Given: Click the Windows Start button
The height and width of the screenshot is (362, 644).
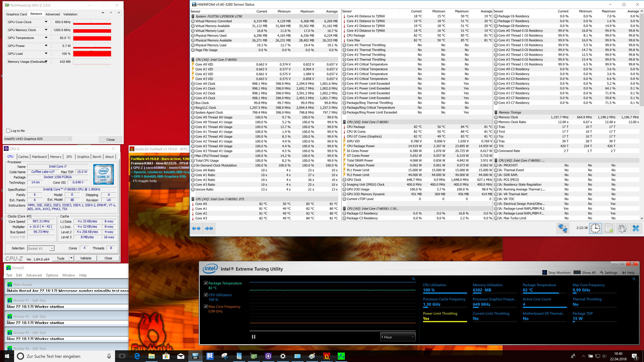Looking at the screenshot, I should (7, 356).
